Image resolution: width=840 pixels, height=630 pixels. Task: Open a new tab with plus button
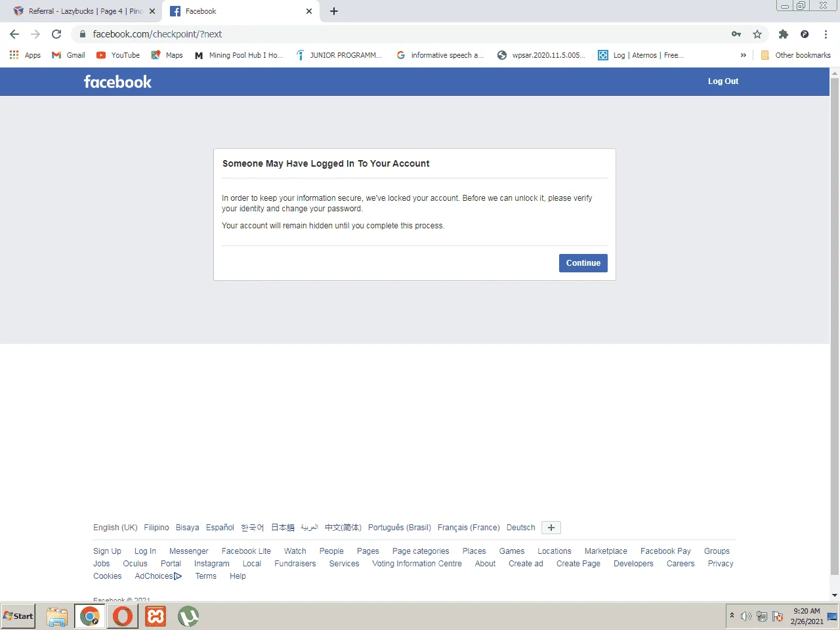333,11
